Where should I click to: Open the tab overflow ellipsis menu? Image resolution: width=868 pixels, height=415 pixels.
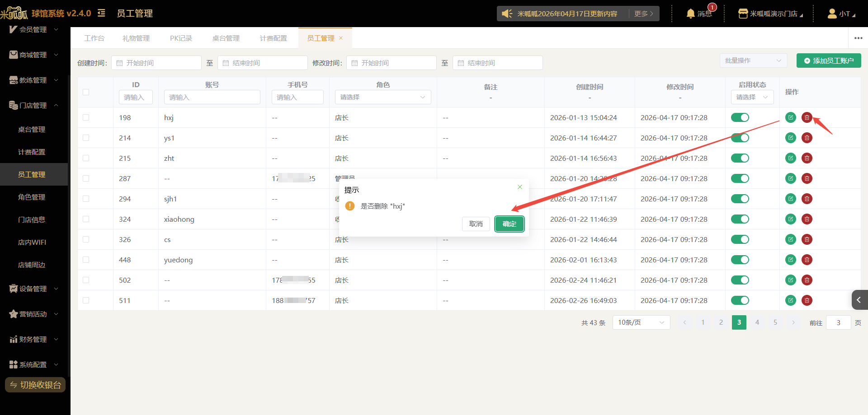pos(859,38)
